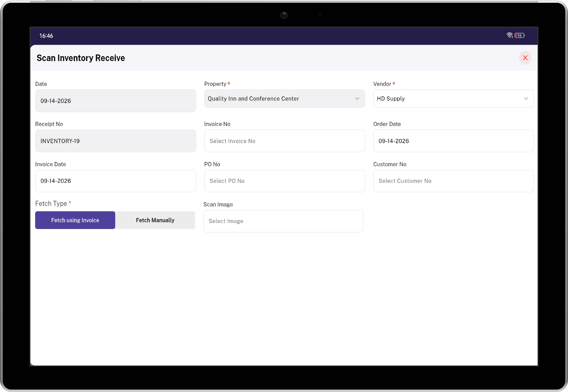568x392 pixels.
Task: Click the Scan Inventory Receive title
Action: point(81,58)
